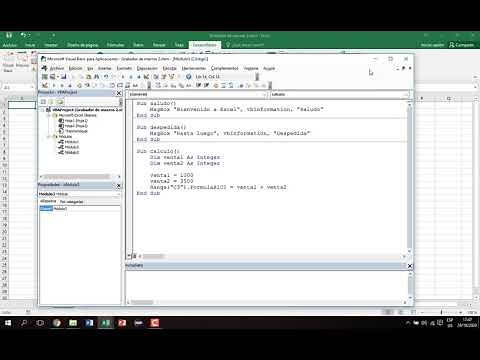Viewport: 480px width, 360px height.
Task: Click the Step Into debug icon
Action: coord(87,85)
